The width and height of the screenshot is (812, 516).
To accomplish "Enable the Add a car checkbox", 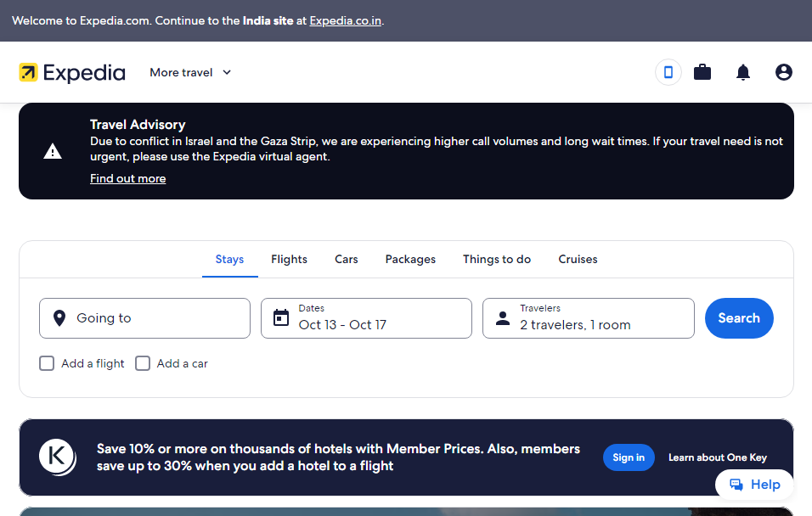I will [143, 363].
